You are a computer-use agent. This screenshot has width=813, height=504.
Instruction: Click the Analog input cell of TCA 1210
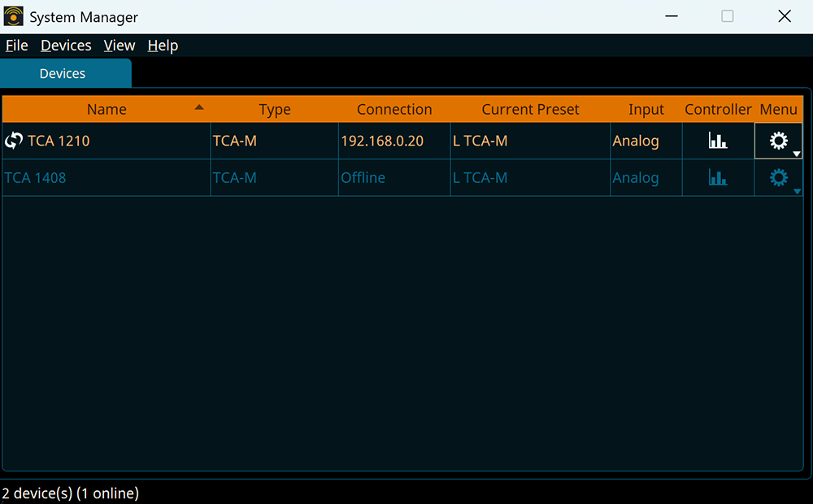[x=636, y=141]
